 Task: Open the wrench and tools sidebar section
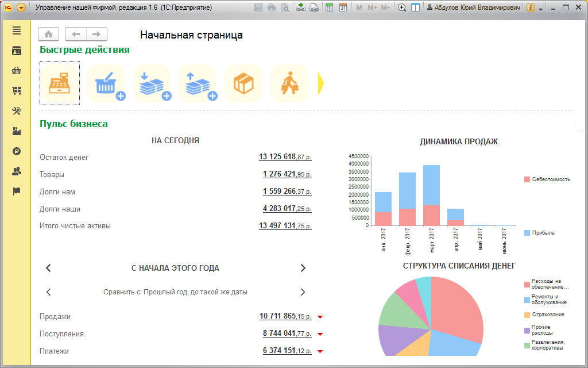pyautogui.click(x=16, y=111)
